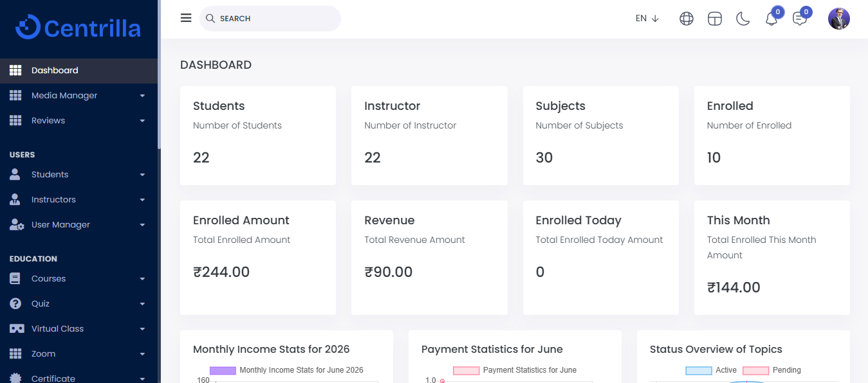The width and height of the screenshot is (868, 383).
Task: Toggle Payment Statistics for June legend swatch
Action: pyautogui.click(x=466, y=370)
